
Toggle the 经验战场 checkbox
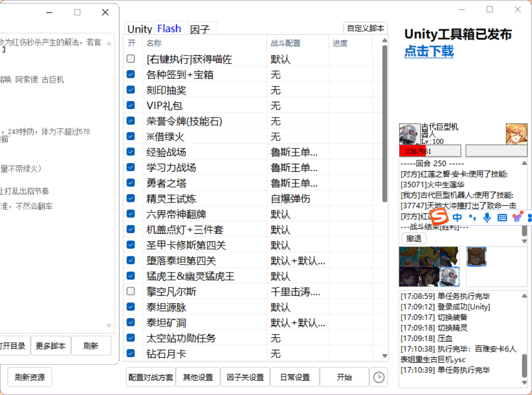(131, 151)
